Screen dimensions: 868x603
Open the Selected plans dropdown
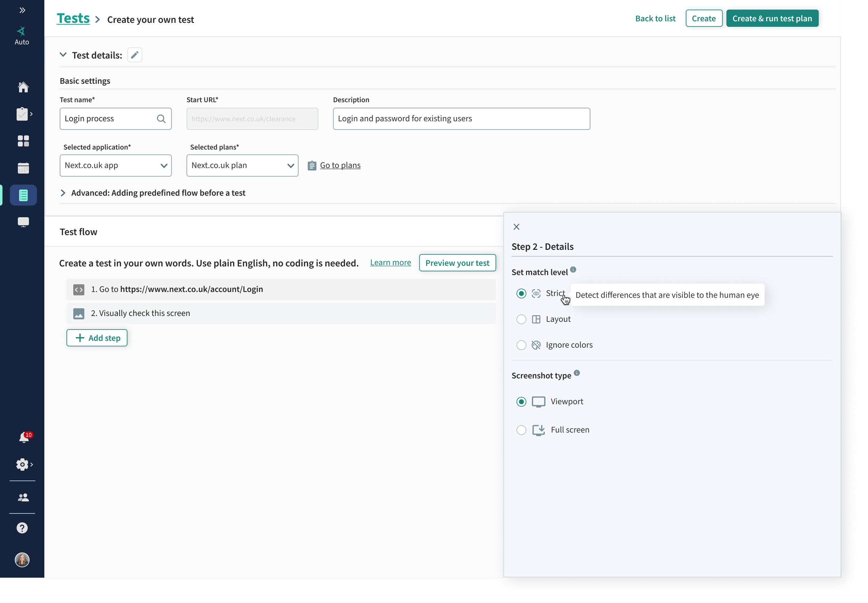click(x=242, y=165)
